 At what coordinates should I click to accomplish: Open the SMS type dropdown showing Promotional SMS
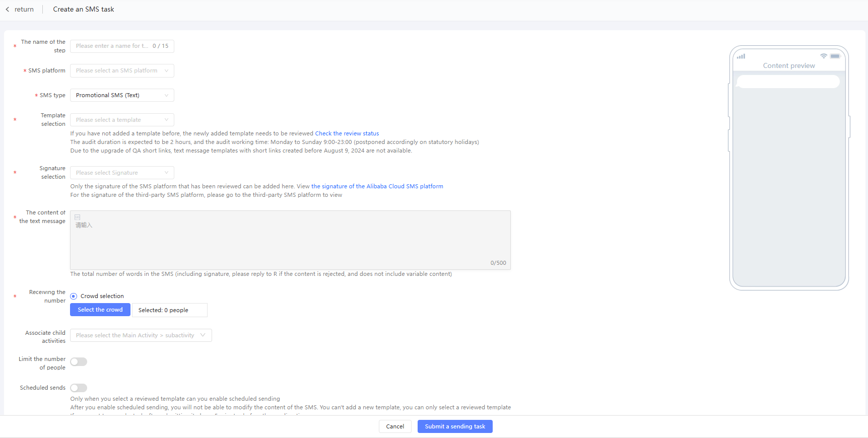click(122, 95)
